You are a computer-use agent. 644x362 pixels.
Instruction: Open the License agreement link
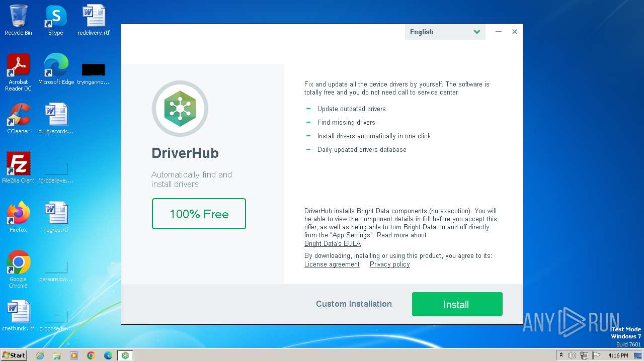click(x=332, y=264)
